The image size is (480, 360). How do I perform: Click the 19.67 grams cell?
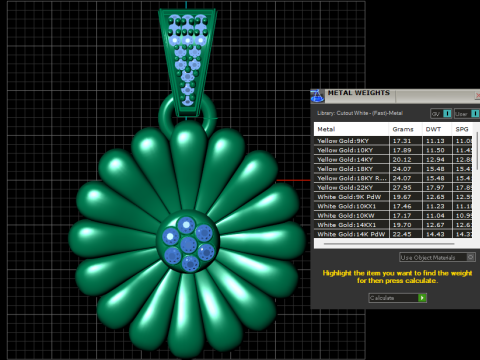tap(406, 197)
